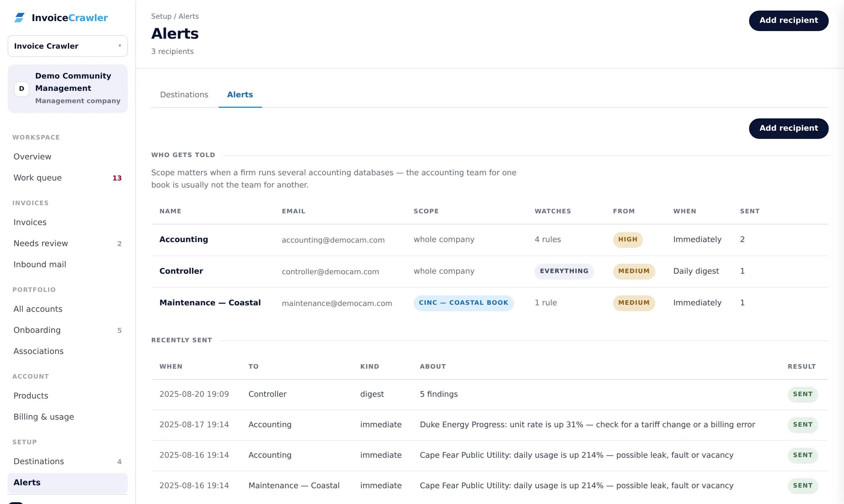Viewport: 844px width, 504px height.
Task: Click the Controller row MEDIUM badge
Action: point(634,271)
